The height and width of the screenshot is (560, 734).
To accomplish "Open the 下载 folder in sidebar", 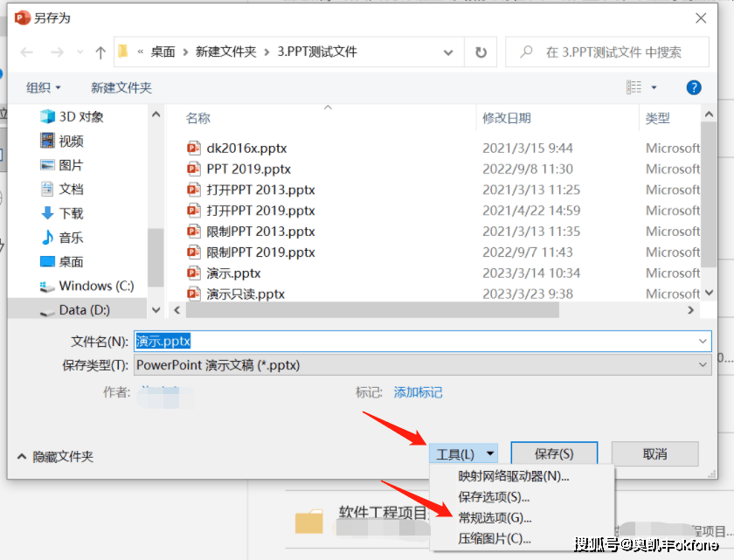I will (x=62, y=213).
